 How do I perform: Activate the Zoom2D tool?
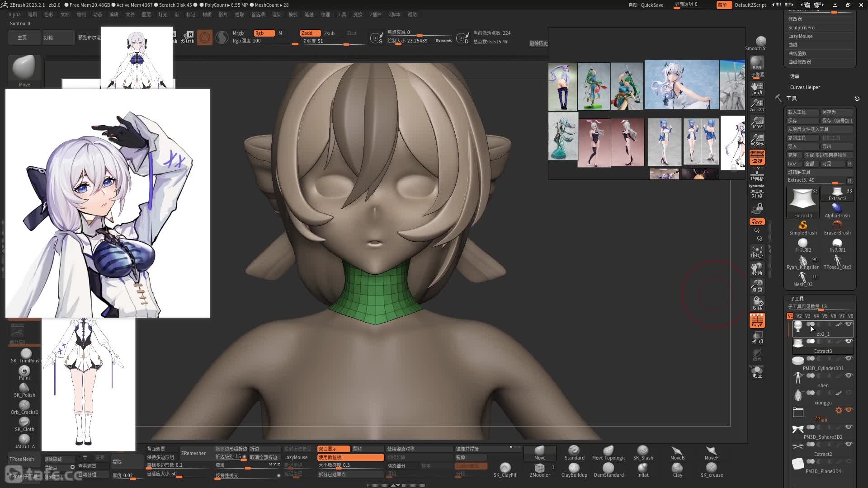[x=757, y=105]
